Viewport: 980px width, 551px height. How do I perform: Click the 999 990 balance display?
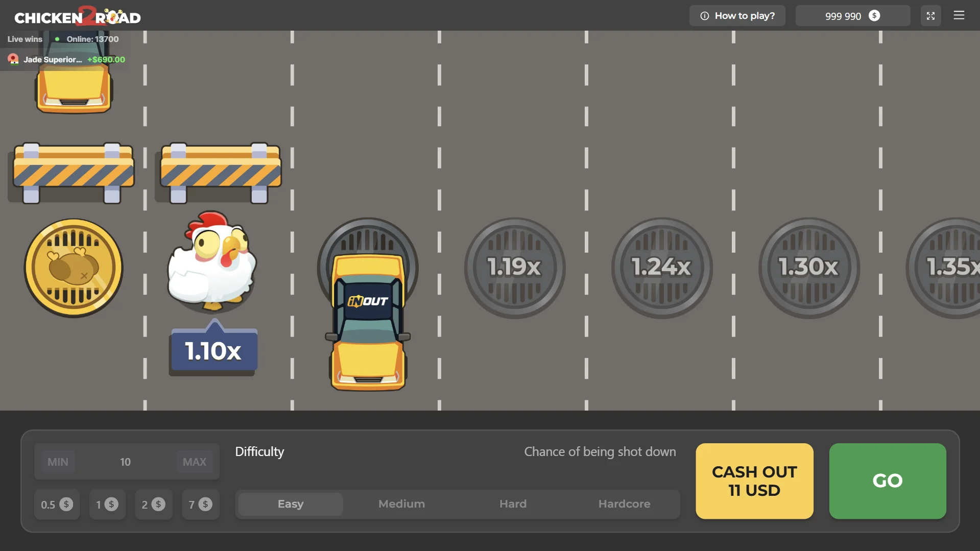click(852, 16)
